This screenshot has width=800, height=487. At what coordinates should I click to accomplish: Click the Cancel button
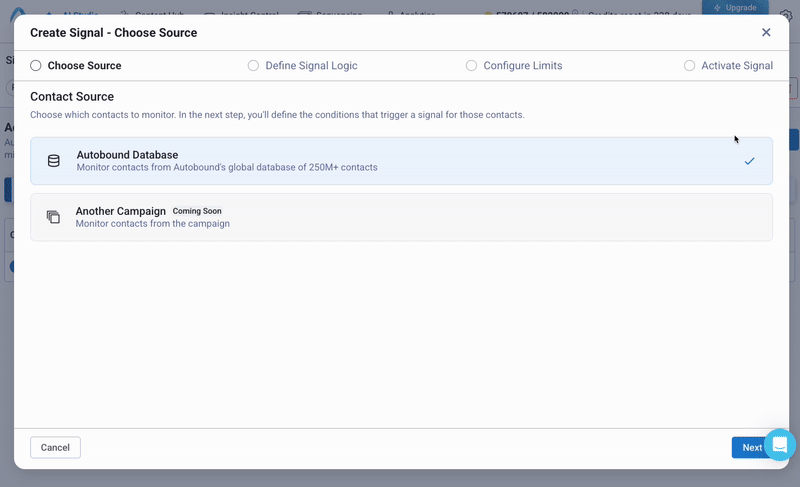coord(55,447)
